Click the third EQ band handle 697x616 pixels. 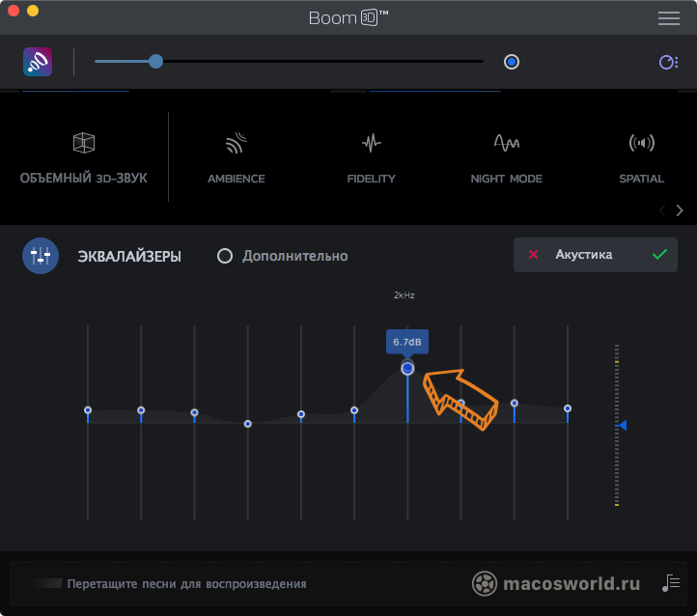(x=194, y=412)
